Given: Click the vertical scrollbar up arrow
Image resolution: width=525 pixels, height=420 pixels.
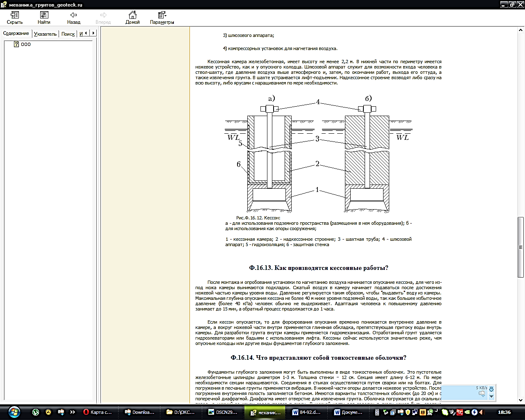Looking at the screenshot, I should coord(521,31).
